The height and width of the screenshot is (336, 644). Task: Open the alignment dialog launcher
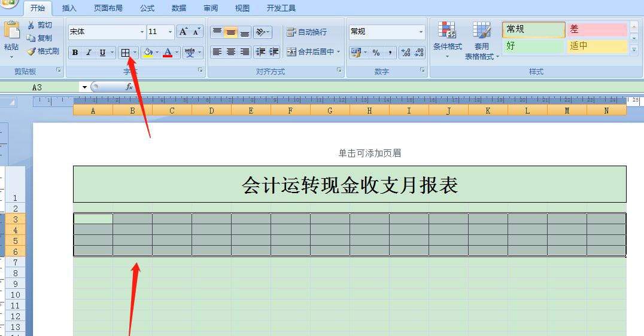tap(339, 70)
